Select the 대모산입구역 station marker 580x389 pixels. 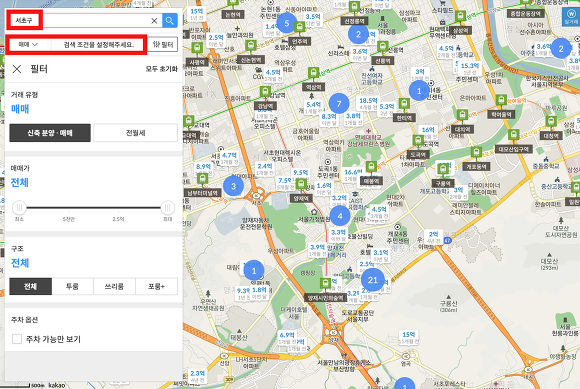(513, 142)
